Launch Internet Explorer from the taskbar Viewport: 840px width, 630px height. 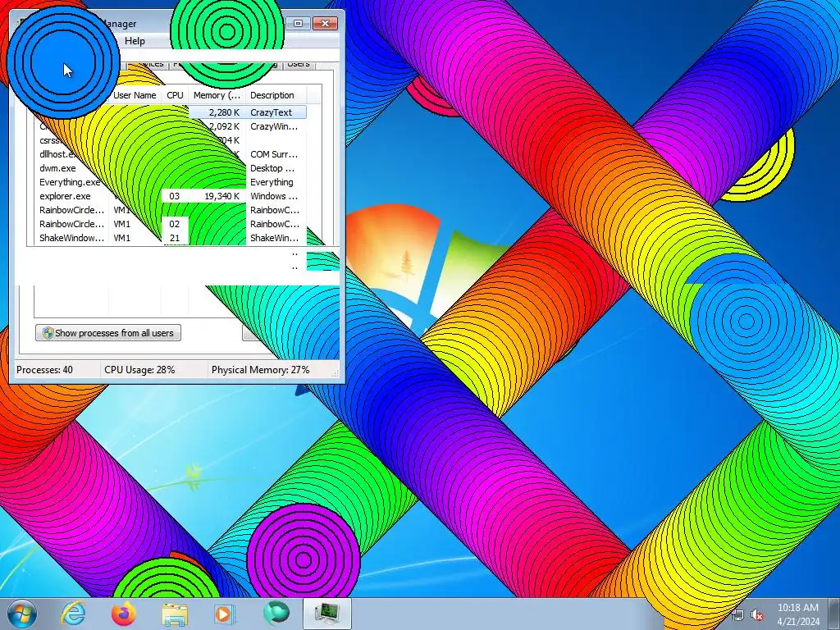pos(73,614)
